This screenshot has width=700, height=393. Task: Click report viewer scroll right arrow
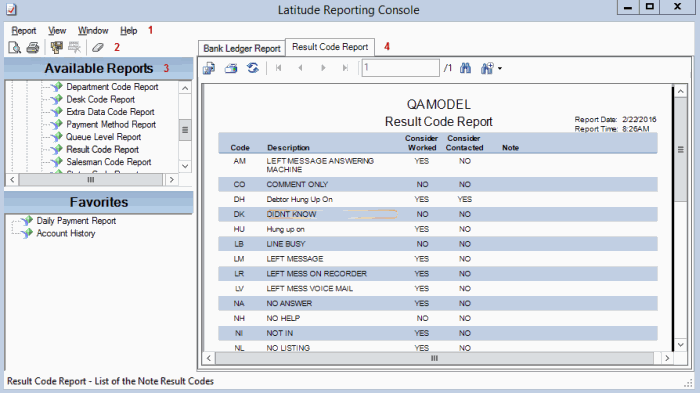click(667, 358)
